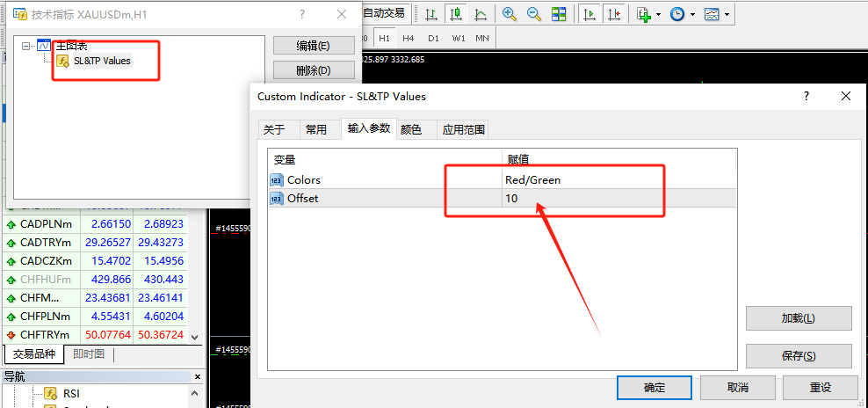Switch chart to D1 timeframe
Viewport: 868px width, 408px height.
[x=433, y=38]
